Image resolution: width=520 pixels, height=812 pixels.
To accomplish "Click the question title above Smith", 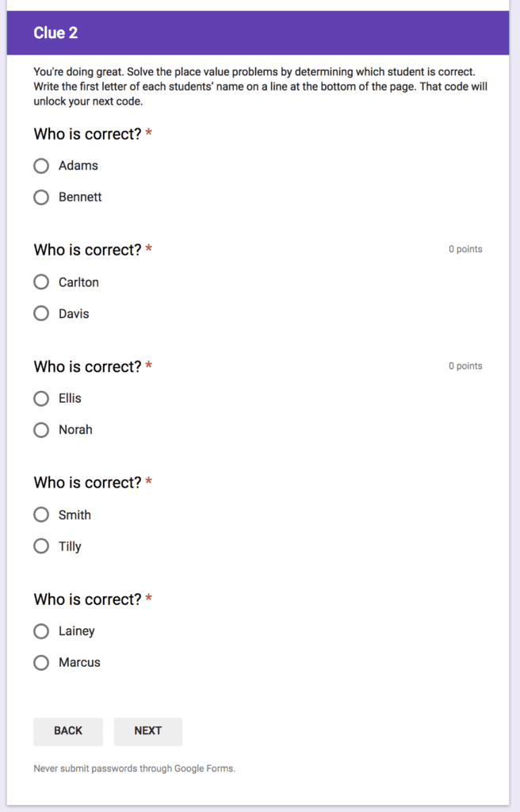I will [87, 483].
